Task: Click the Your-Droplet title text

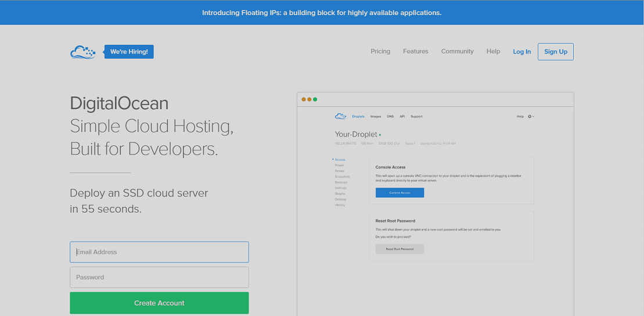Action: pyautogui.click(x=356, y=135)
